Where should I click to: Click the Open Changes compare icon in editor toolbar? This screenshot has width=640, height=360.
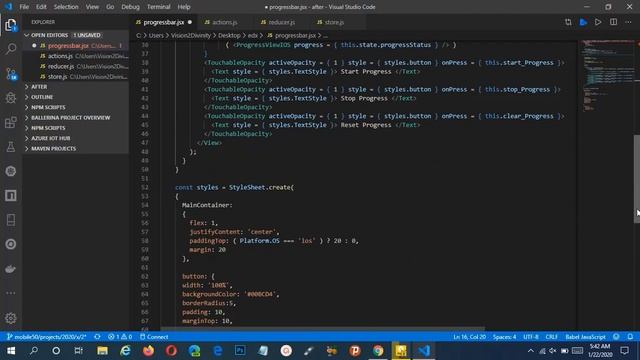click(568, 22)
